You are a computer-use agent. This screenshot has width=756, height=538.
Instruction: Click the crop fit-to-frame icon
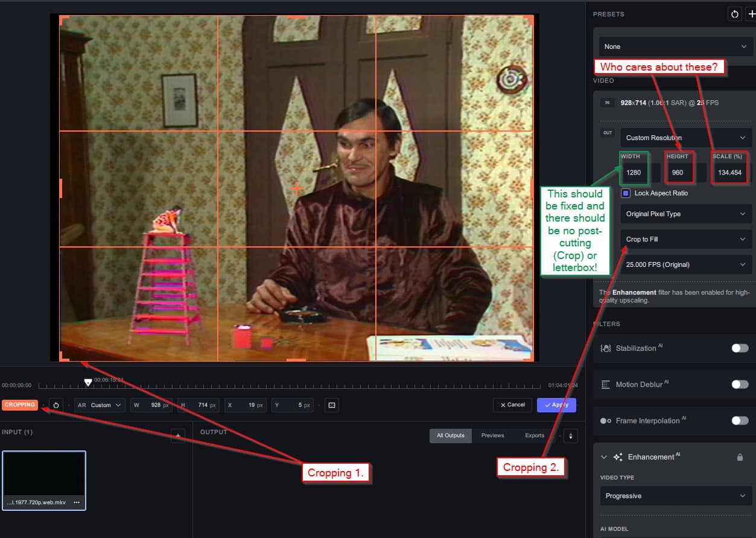331,405
